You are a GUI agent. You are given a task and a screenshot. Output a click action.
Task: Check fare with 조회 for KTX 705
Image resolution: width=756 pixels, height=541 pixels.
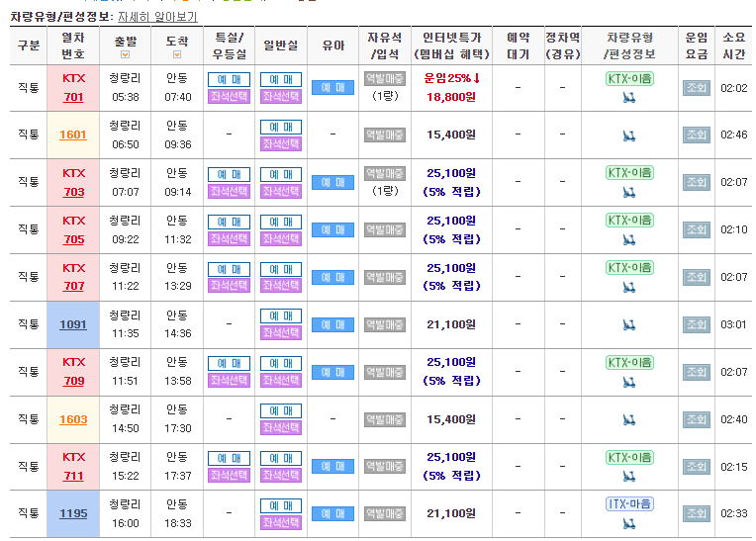[x=697, y=229]
